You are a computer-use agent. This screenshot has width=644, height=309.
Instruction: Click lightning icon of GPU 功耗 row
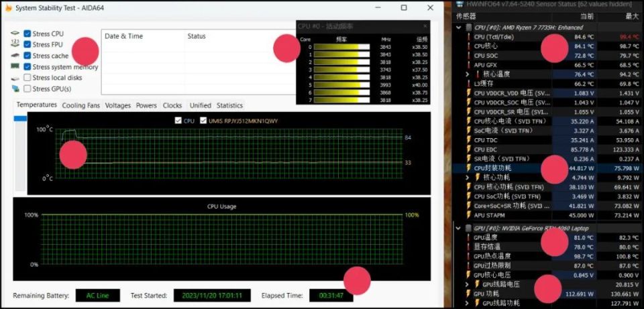point(469,294)
